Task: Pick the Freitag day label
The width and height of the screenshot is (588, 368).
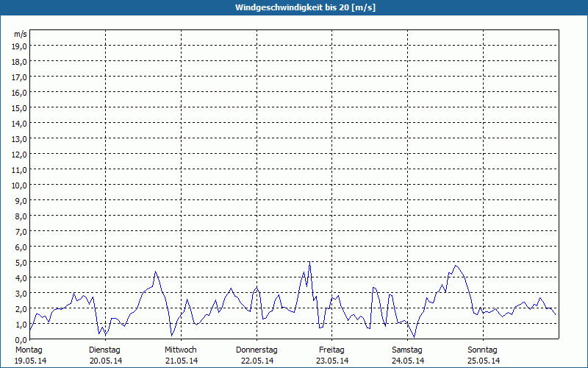Action: click(332, 350)
